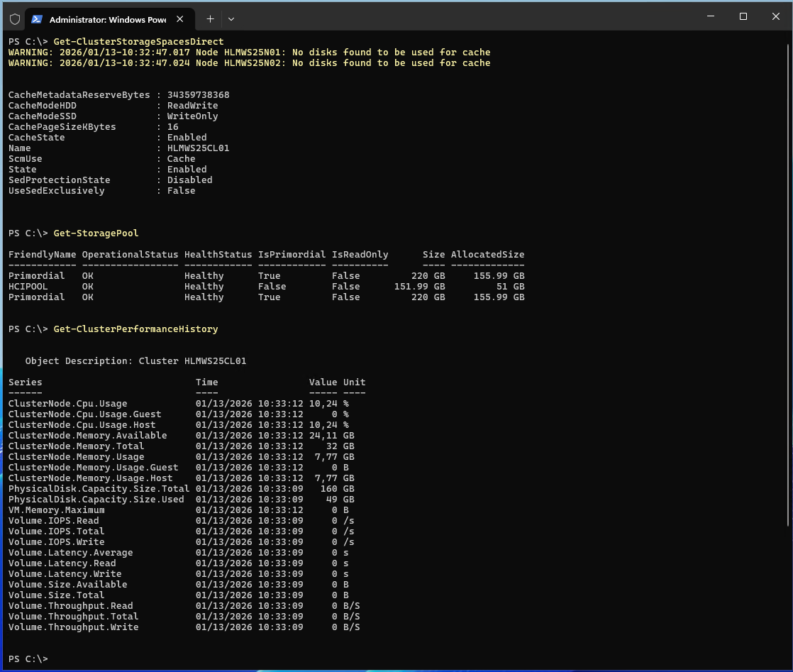The width and height of the screenshot is (793, 672).
Task: Click the ClusterNode.Memory.Available series entry
Action: (87, 436)
